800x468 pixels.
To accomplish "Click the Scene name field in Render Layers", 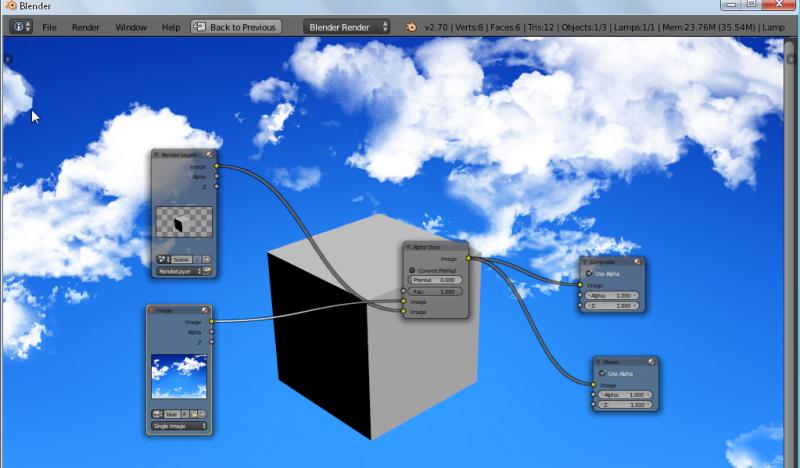I will (182, 259).
